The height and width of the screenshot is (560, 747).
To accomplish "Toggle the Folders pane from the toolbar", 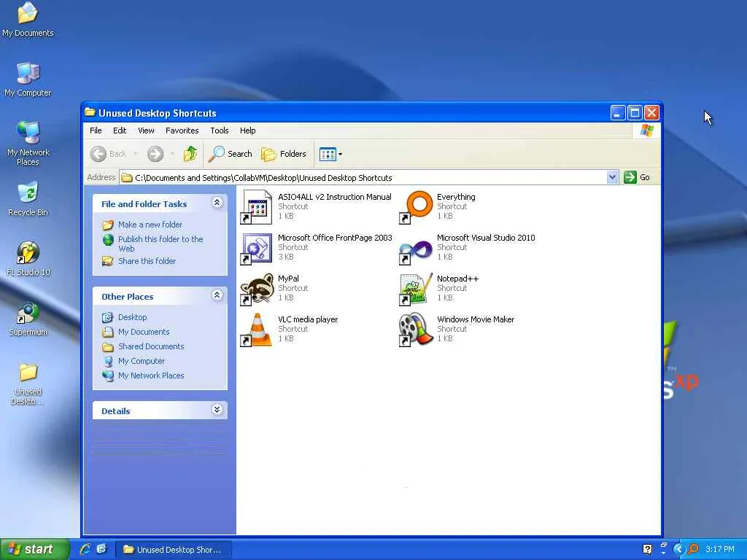I will point(284,154).
